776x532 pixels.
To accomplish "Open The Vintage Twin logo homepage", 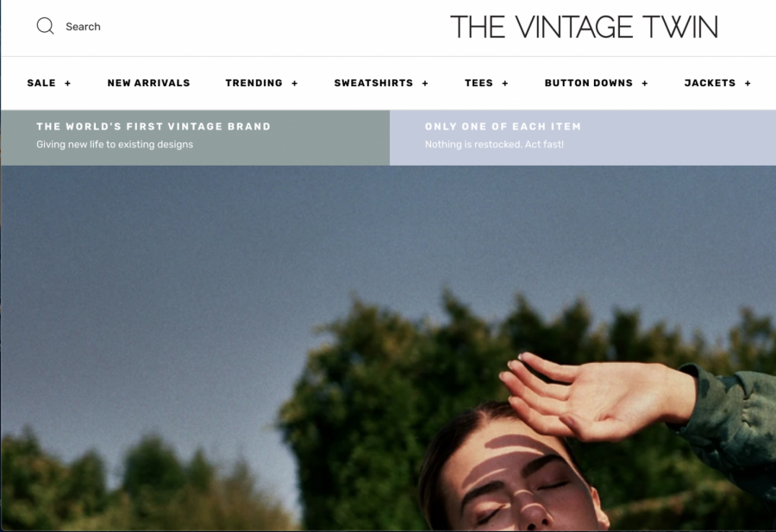I will 584,27.
